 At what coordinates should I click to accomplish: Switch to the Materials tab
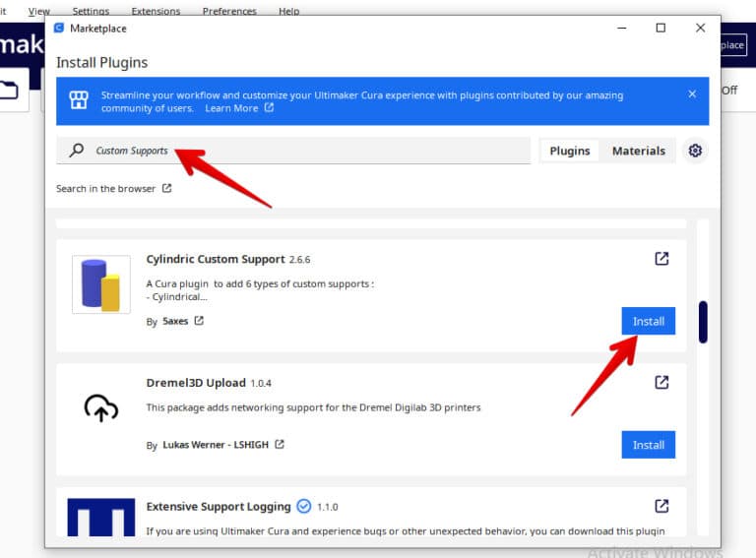tap(638, 151)
